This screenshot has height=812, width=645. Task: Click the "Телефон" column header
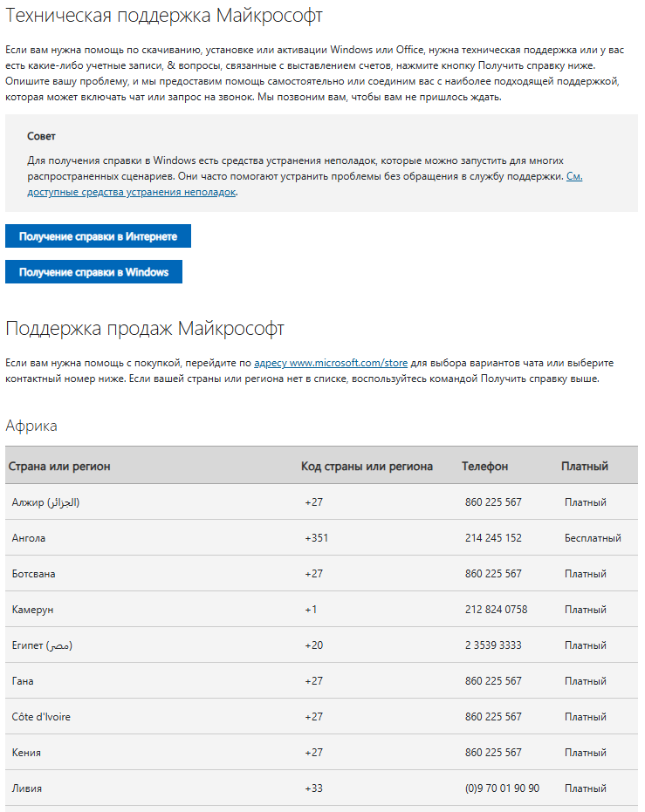pos(485,466)
